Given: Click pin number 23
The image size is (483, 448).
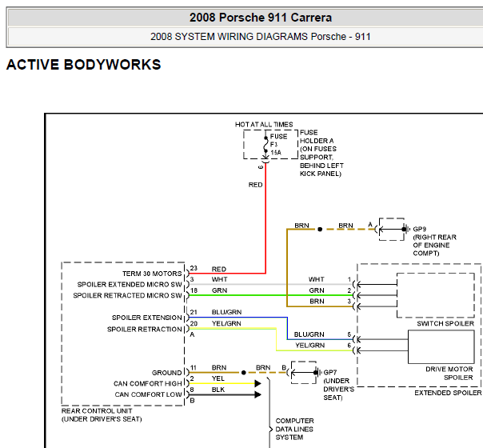Looking at the screenshot, I should pyautogui.click(x=194, y=268).
